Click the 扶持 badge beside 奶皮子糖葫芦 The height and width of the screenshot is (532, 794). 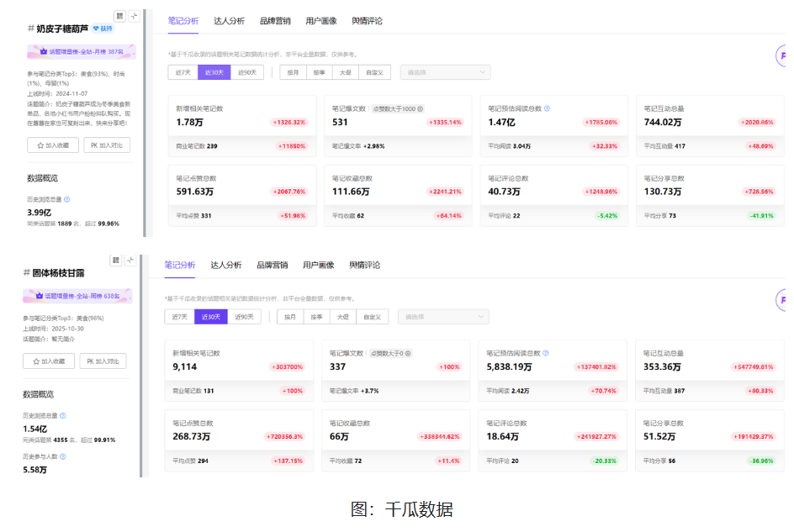tap(102, 29)
